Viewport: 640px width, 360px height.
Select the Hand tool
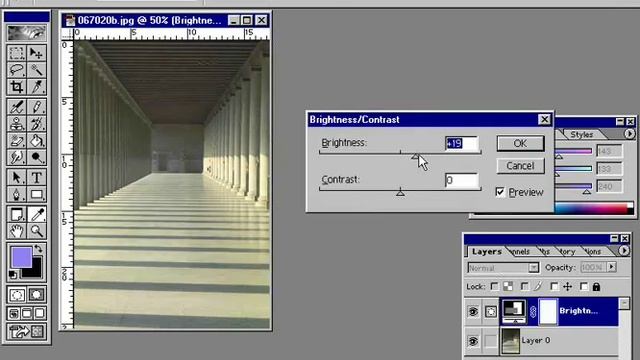point(17,231)
